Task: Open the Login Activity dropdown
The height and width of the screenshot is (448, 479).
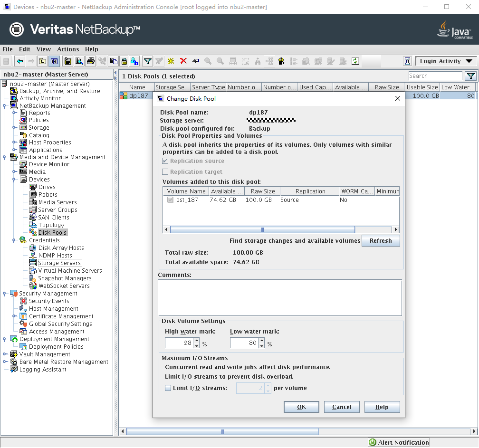Action: [x=445, y=61]
